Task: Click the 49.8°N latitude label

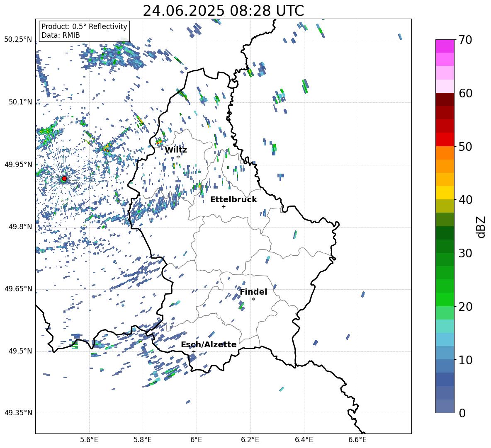Action: click(20, 227)
